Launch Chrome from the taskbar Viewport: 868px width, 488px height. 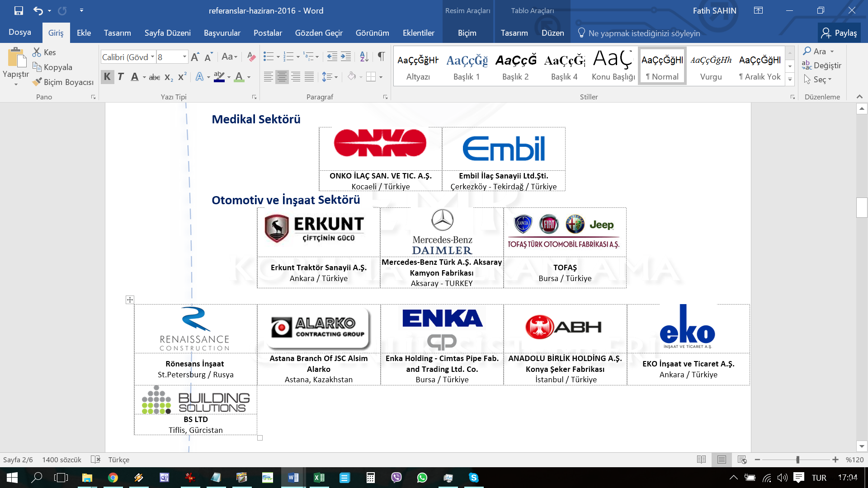point(113,478)
